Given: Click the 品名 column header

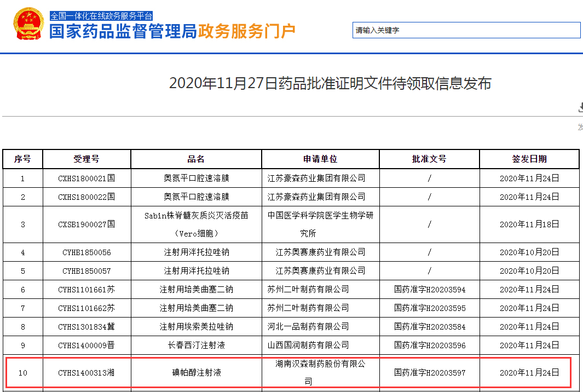Looking at the screenshot, I should pos(197,159).
